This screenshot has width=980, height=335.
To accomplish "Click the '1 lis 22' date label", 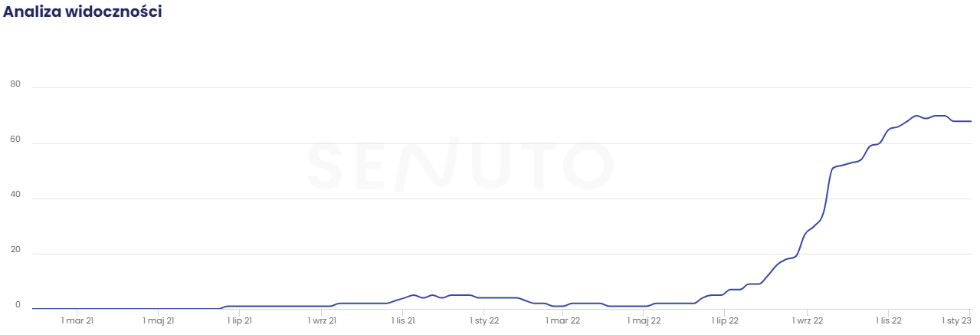I will point(889,321).
